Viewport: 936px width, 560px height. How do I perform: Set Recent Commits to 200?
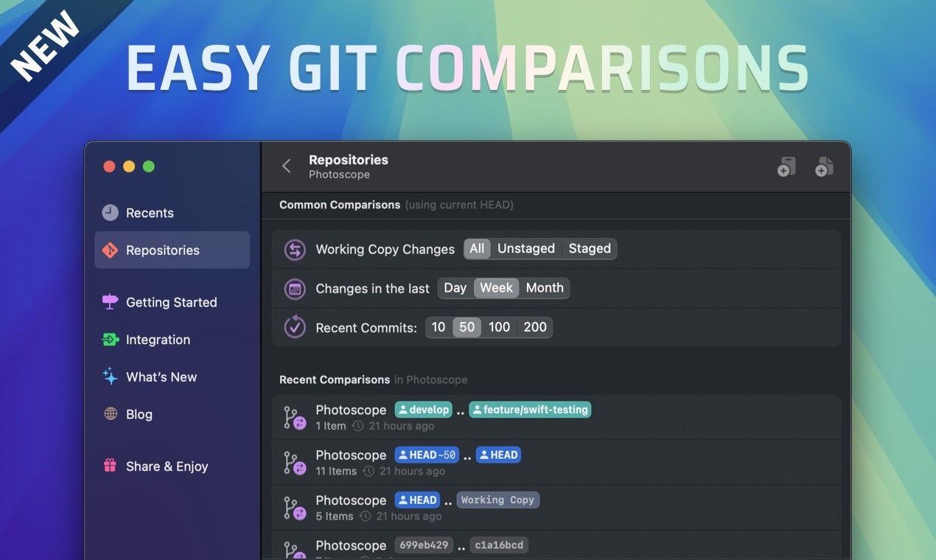(x=535, y=327)
